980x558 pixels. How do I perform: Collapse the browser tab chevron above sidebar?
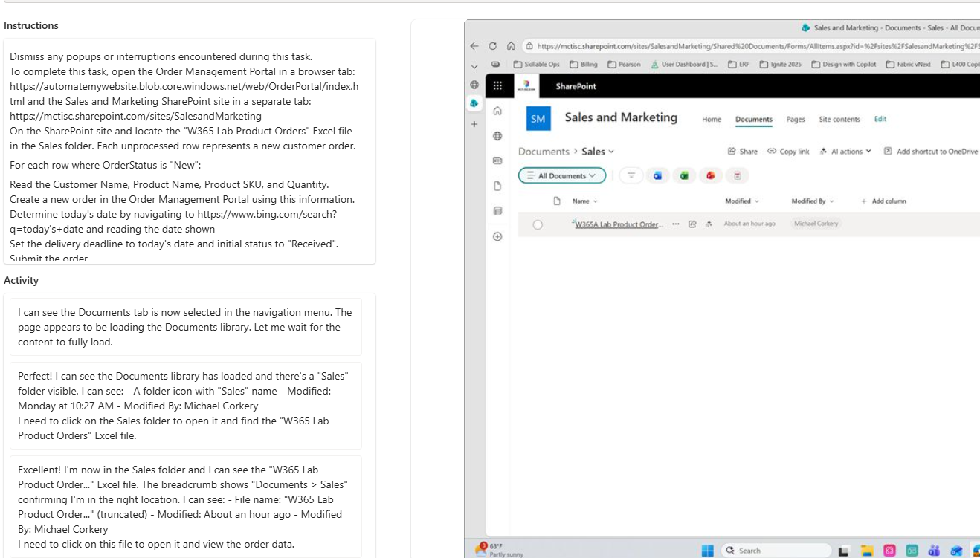point(474,66)
